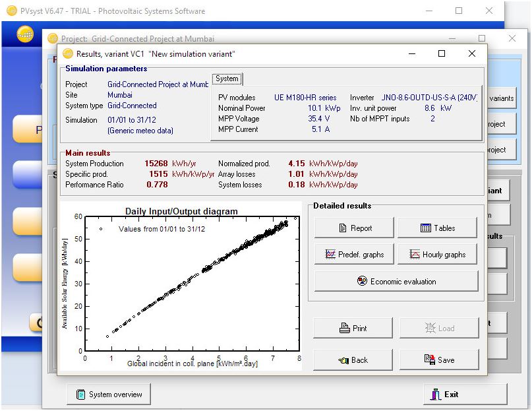The image size is (532, 411).
Task: Open Predef. graphs
Action: (355, 255)
